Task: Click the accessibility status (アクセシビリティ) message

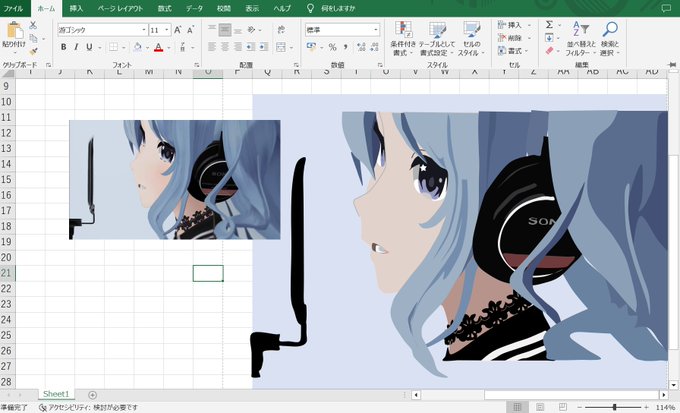Action: click(x=88, y=407)
